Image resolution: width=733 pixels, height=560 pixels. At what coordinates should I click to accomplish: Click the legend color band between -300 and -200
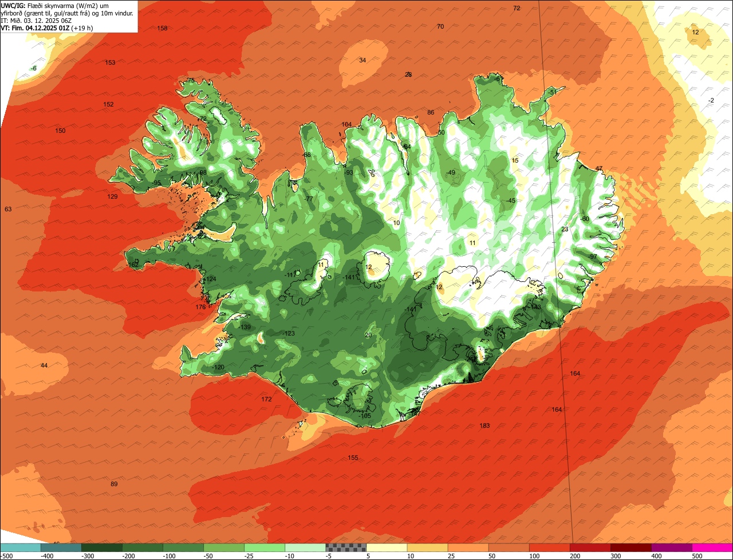[x=102, y=547]
